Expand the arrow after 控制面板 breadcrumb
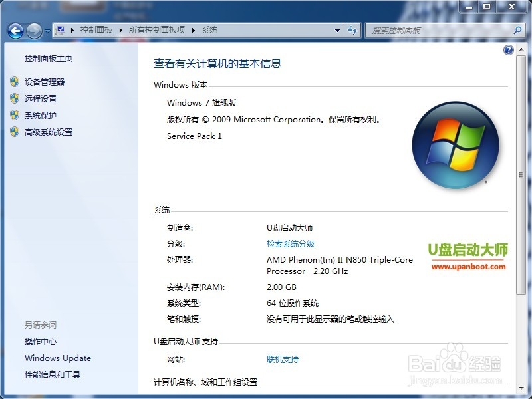 point(121,30)
